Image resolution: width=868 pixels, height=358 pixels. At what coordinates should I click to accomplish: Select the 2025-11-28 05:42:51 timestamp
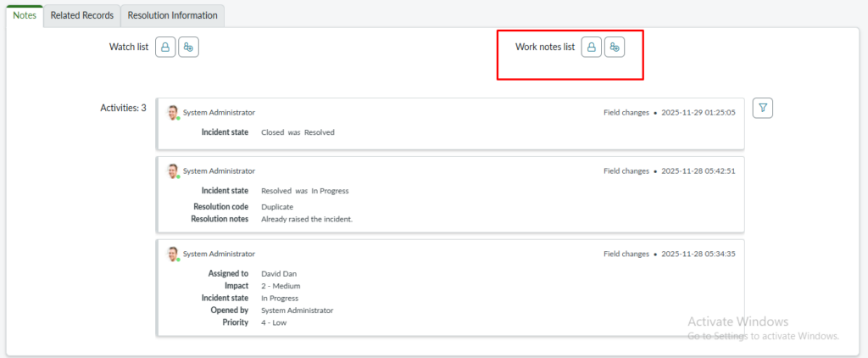tap(698, 170)
